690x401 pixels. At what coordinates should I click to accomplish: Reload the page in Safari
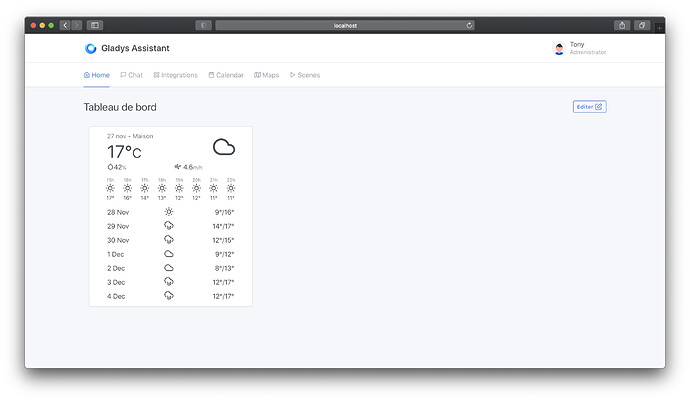point(469,25)
